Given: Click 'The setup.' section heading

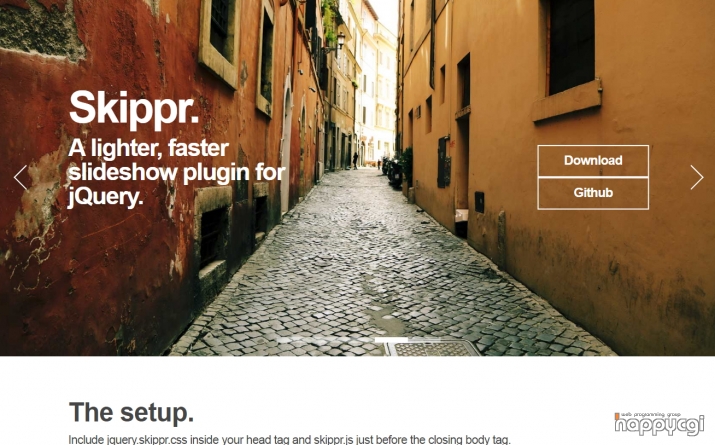Looking at the screenshot, I should click(131, 413).
